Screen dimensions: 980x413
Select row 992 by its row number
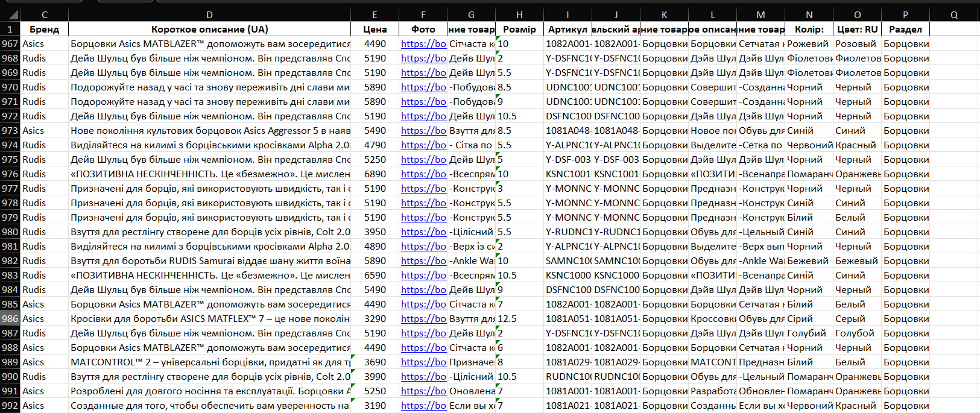pos(10,405)
